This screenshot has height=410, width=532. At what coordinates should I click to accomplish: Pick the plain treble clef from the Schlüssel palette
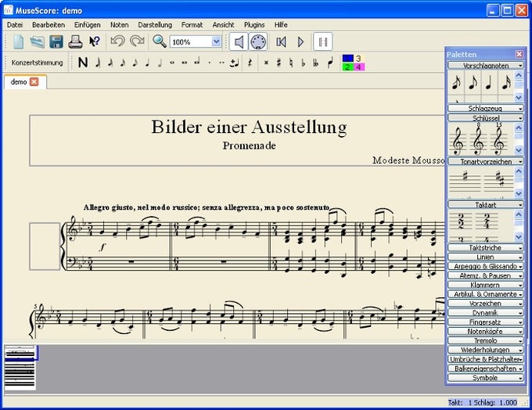tap(458, 141)
